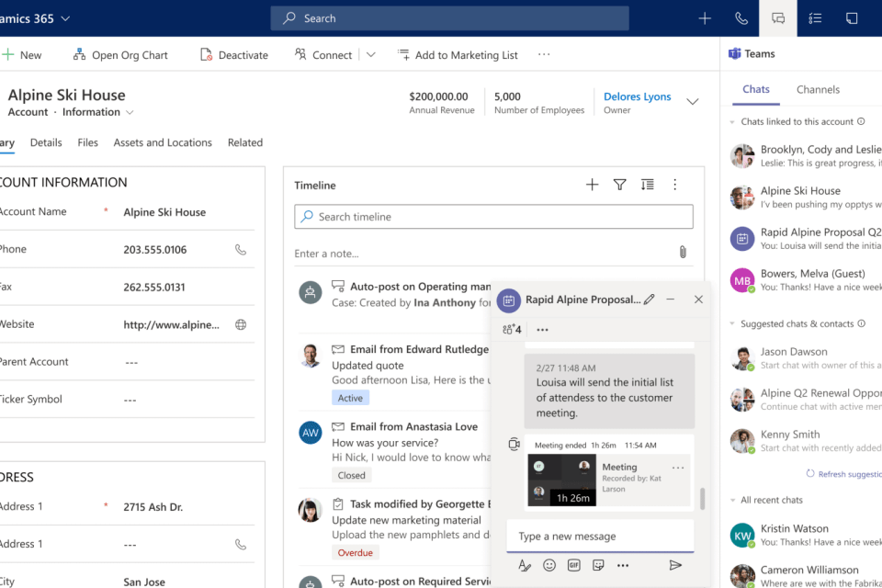Insert a GIF into the chat message
This screenshot has width=882, height=588.
click(574, 565)
